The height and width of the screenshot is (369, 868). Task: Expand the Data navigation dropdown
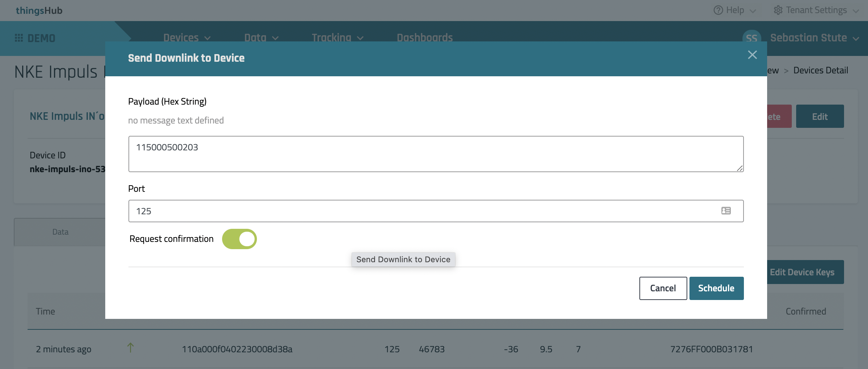tap(261, 38)
